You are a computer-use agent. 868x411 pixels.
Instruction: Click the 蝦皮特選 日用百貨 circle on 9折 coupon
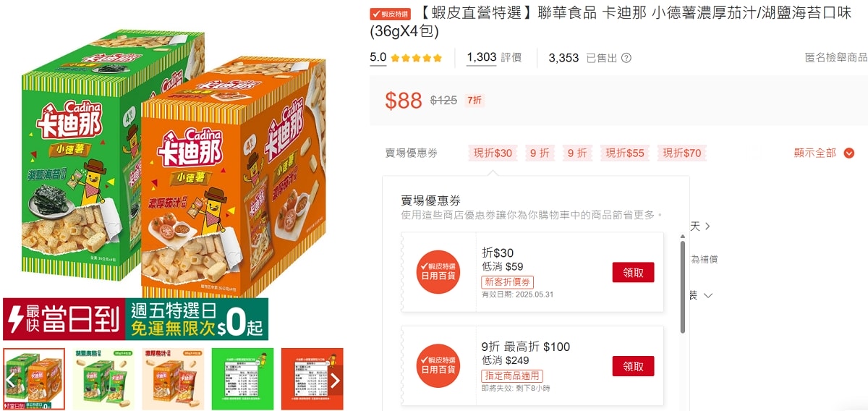click(x=438, y=365)
